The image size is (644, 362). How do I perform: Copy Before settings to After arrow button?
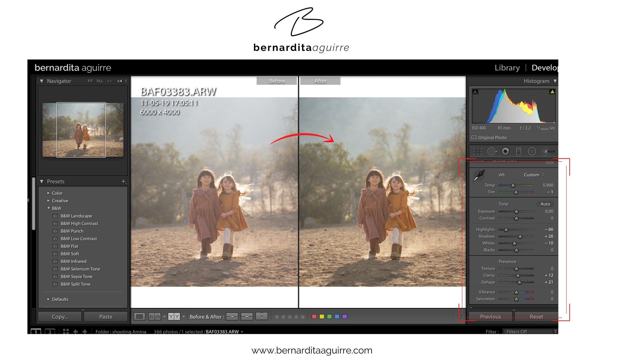(232, 316)
